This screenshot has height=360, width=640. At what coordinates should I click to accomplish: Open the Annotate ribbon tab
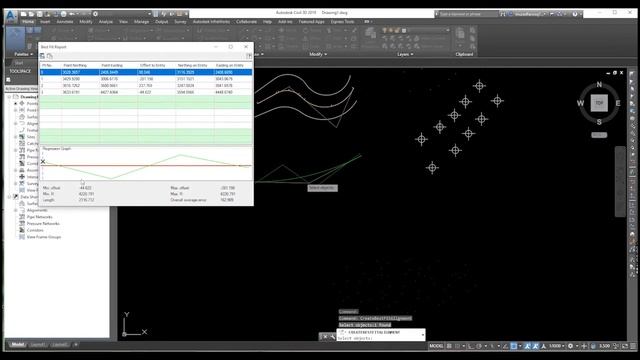click(64, 22)
